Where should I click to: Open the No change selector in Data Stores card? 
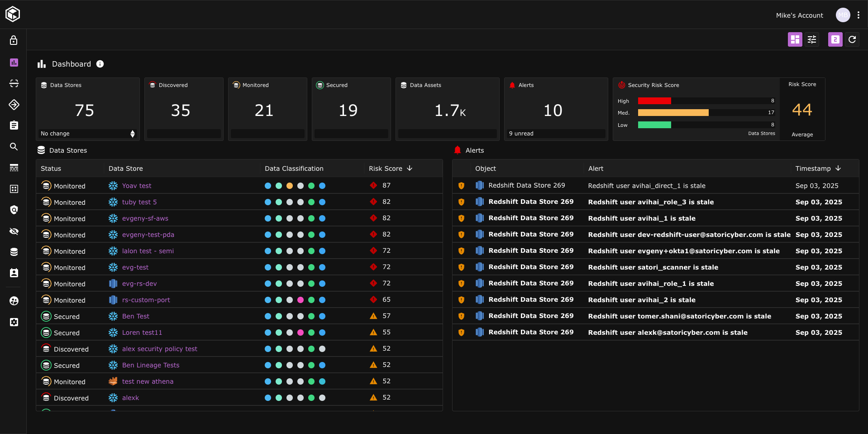click(x=132, y=134)
